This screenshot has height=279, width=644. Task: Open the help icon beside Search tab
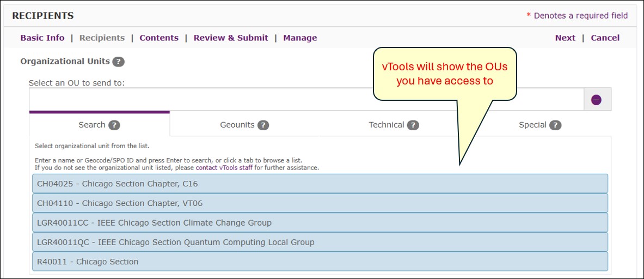pyautogui.click(x=114, y=125)
